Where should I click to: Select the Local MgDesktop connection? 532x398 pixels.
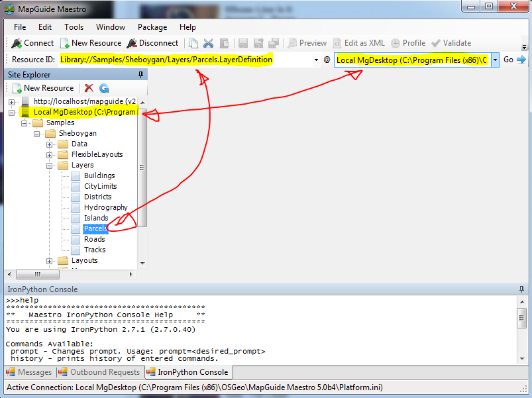(x=84, y=112)
